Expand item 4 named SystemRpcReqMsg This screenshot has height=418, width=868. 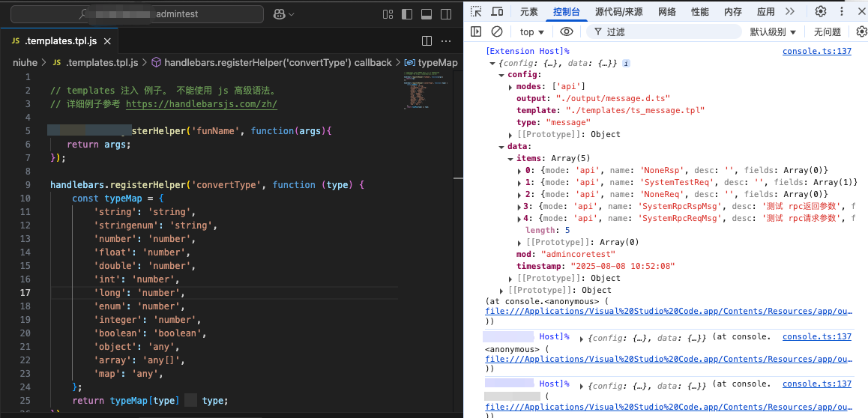coord(519,219)
